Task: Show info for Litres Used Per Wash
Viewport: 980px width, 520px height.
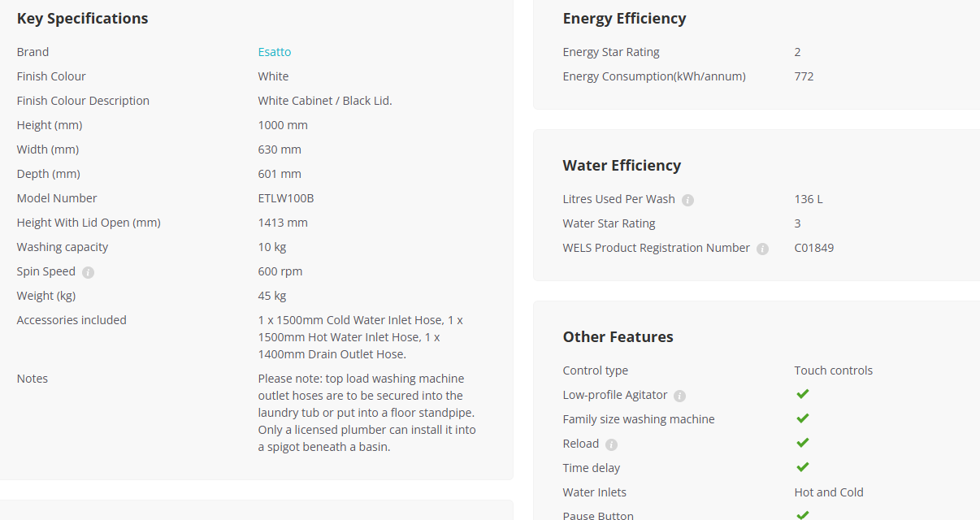Action: coord(687,200)
